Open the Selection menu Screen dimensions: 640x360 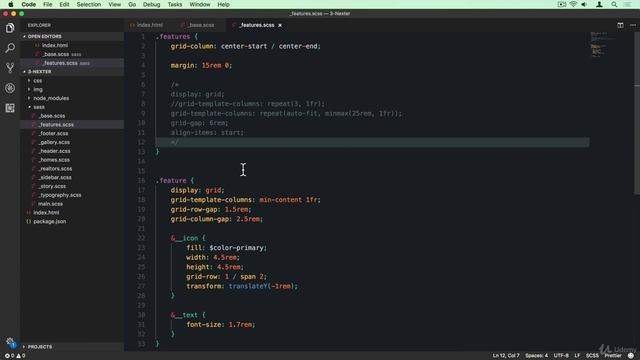(x=89, y=4)
